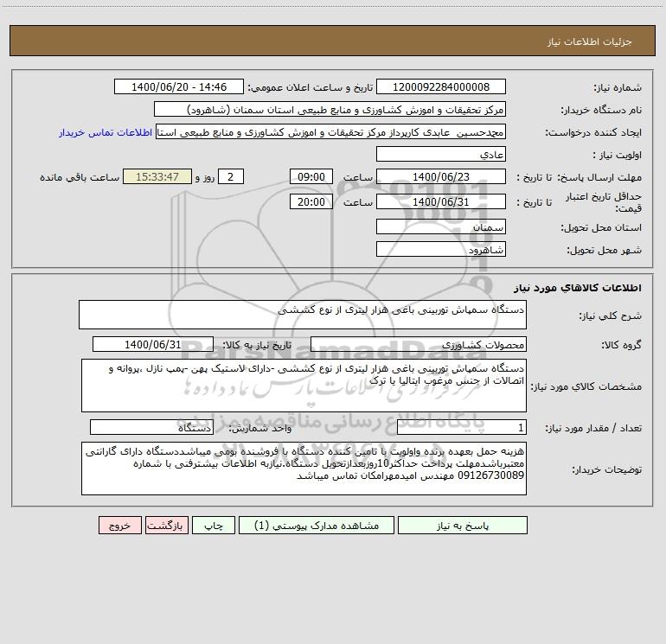
Task: Click product group field 'محصولات کشاورزی'
Action: [419, 344]
